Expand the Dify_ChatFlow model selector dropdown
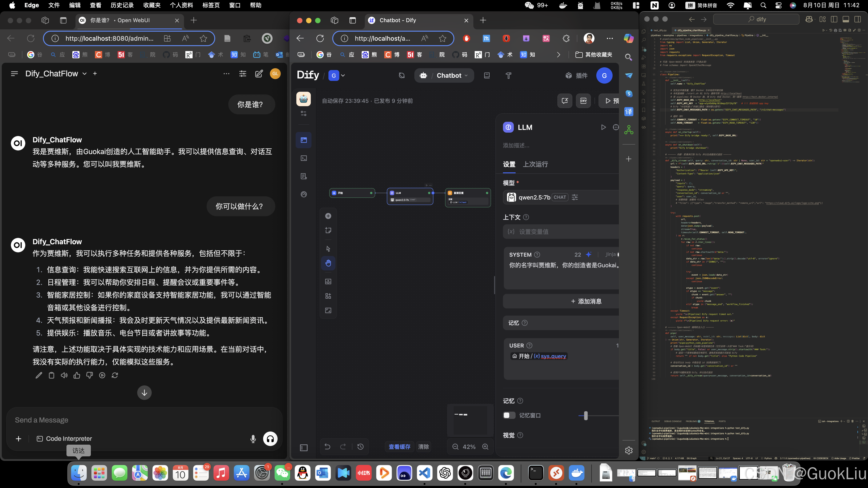The image size is (868, 488). (x=85, y=73)
